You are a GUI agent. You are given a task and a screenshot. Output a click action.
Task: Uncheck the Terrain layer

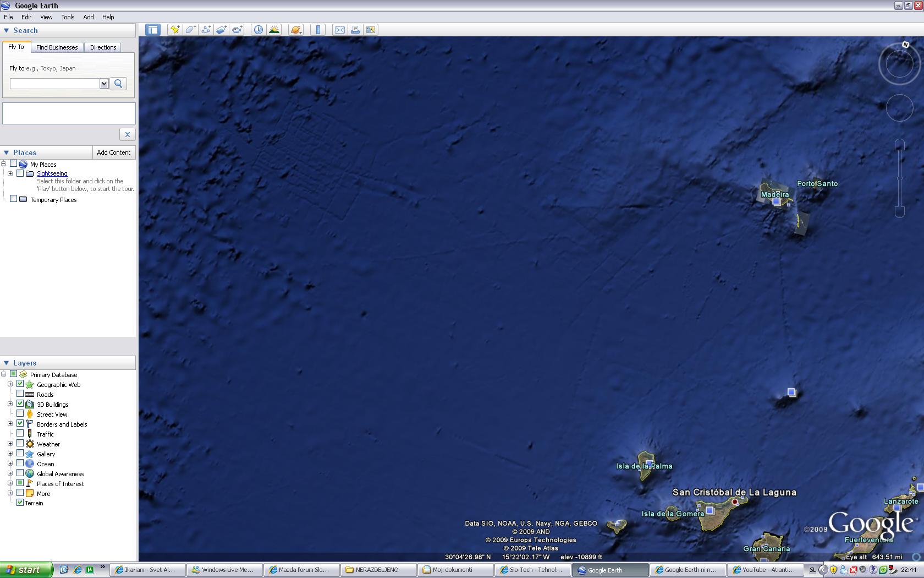[x=20, y=503]
